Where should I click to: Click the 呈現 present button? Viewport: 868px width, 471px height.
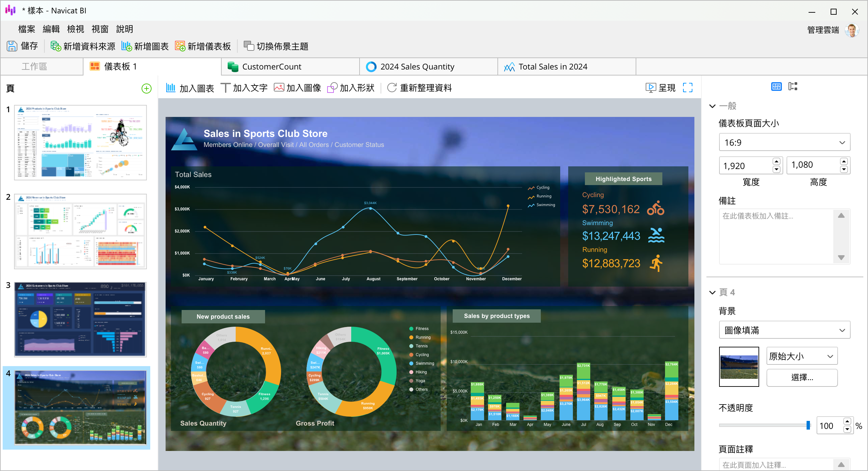[x=660, y=88]
